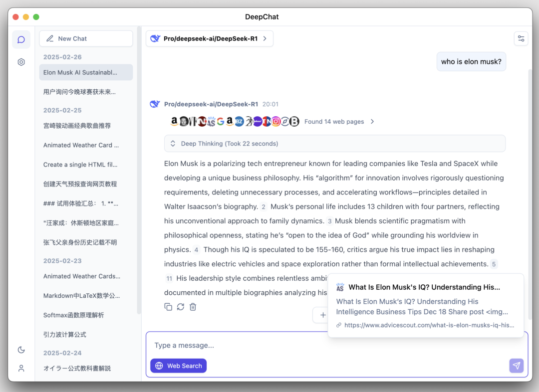Open citation reference 2 after Isaacson's biography
This screenshot has width=539, height=392.
pyautogui.click(x=264, y=207)
